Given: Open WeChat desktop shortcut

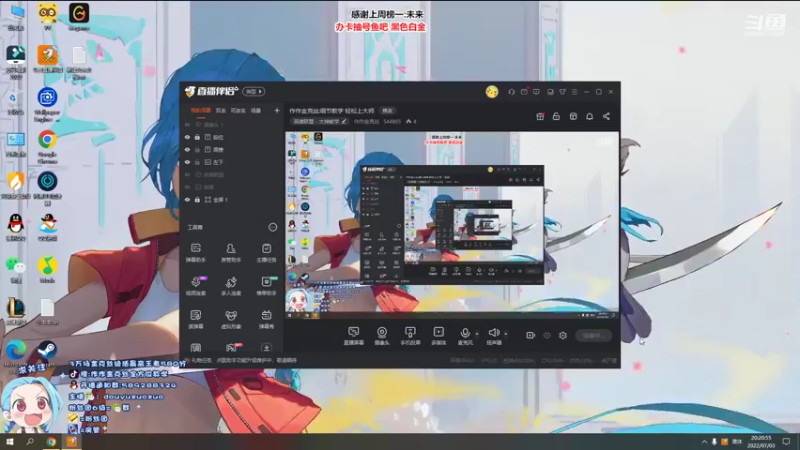Looking at the screenshot, I should coord(16,269).
